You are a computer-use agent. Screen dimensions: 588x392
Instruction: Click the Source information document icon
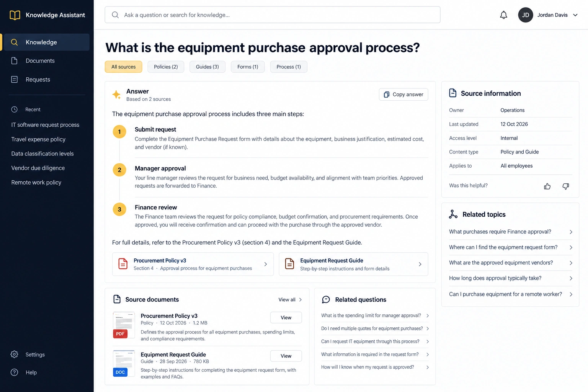pos(453,93)
